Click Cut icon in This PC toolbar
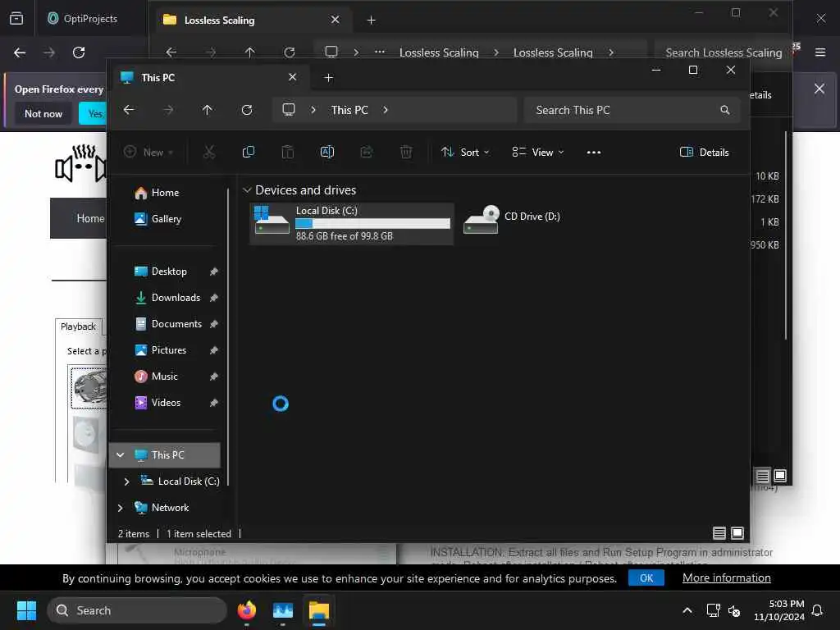Screen dimensions: 840x630 pyautogui.click(x=209, y=152)
